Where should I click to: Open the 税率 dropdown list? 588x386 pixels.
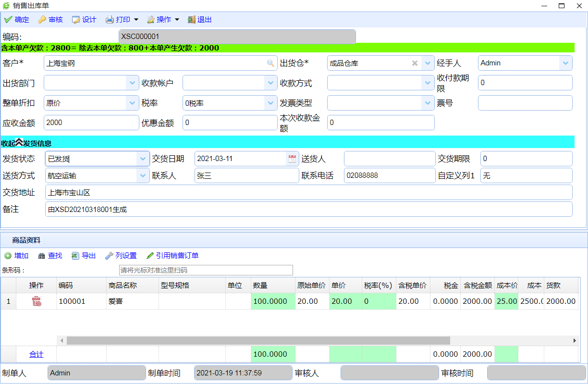(271, 103)
